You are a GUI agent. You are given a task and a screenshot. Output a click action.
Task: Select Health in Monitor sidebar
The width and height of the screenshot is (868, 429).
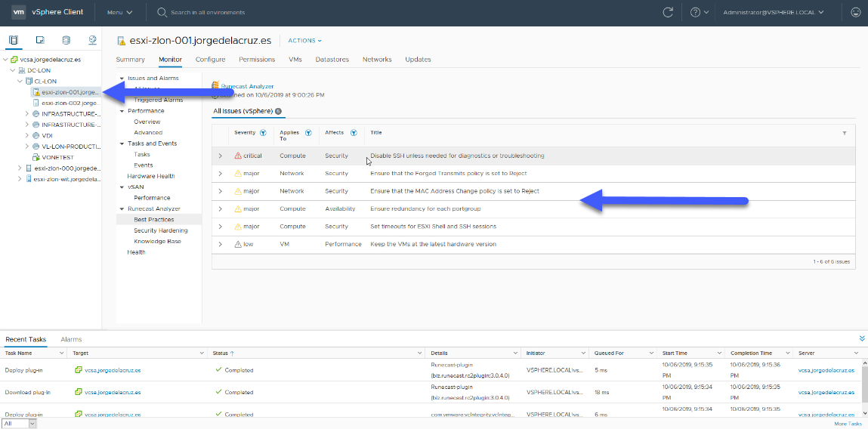pyautogui.click(x=136, y=252)
